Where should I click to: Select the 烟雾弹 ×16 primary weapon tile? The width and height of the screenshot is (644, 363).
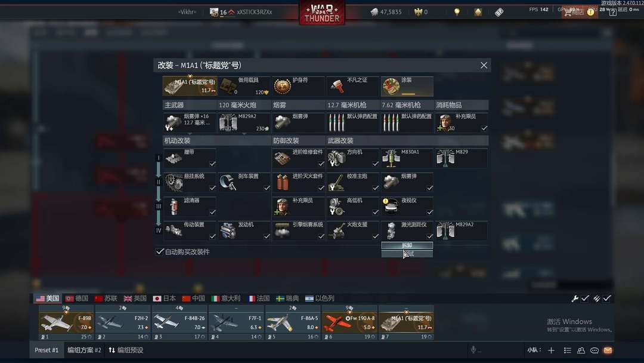(x=190, y=122)
